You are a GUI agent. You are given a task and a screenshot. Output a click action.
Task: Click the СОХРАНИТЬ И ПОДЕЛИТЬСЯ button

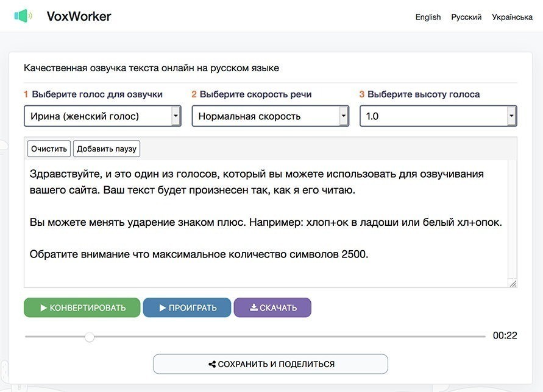[x=271, y=364]
